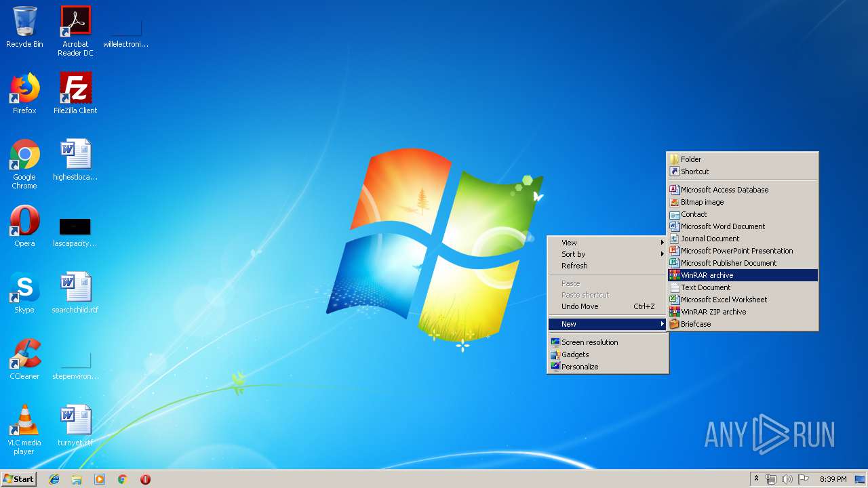Launch Firefox from desktop

(24, 94)
